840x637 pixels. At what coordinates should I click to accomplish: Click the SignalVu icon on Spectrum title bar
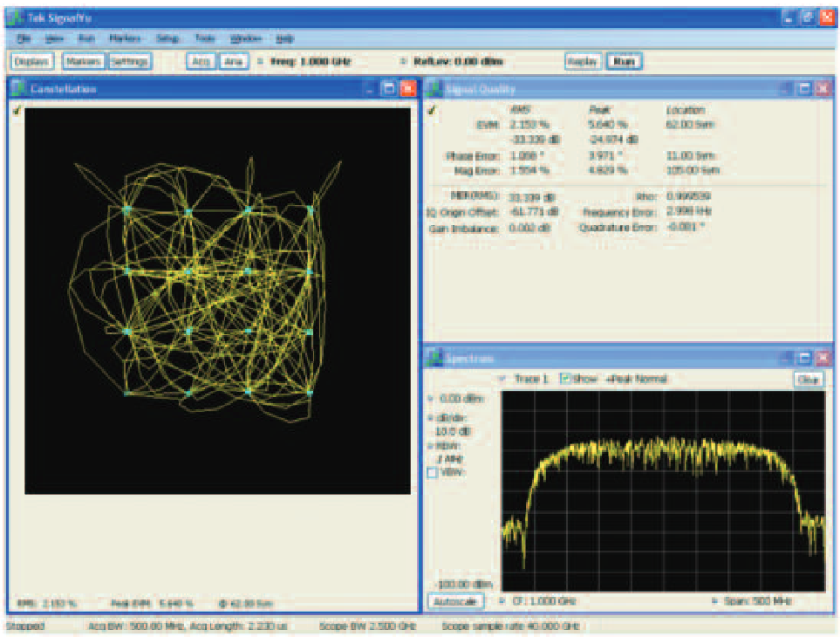pos(435,356)
